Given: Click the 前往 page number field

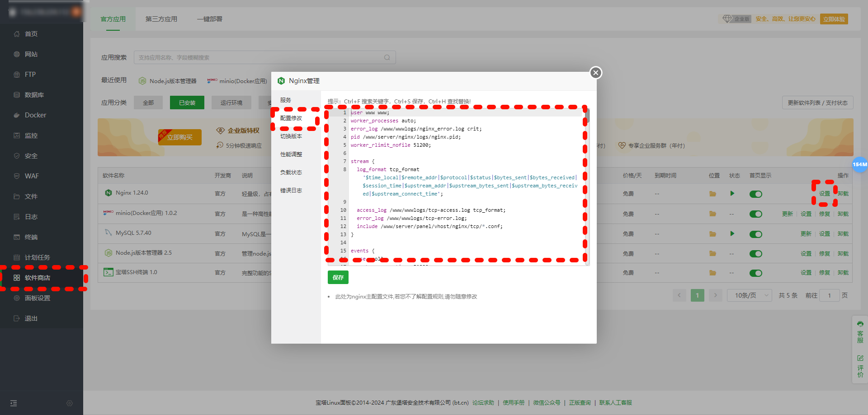Looking at the screenshot, I should coord(830,295).
